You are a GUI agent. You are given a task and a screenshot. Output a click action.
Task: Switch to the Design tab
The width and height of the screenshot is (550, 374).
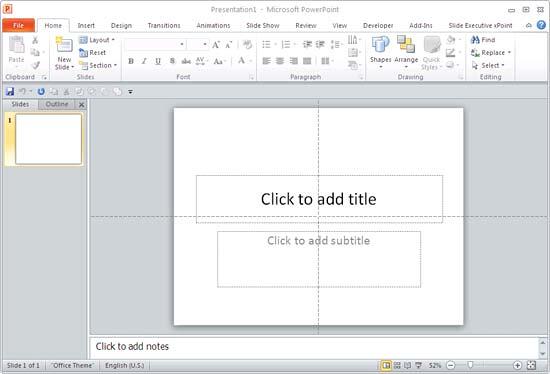pos(121,26)
